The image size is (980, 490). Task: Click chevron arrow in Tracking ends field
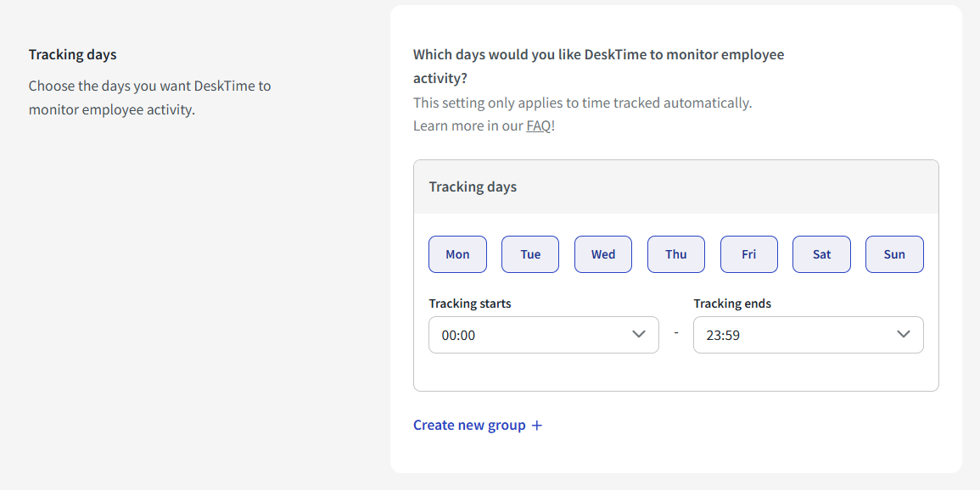[x=903, y=334]
